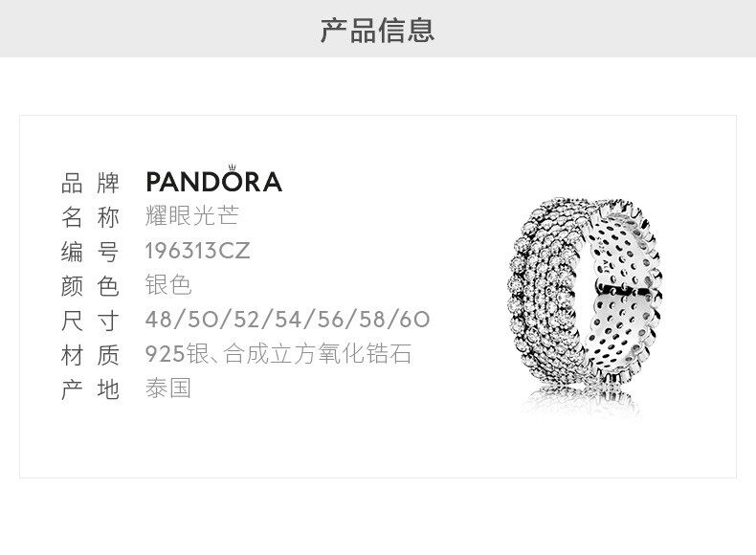756x555 pixels.
Task: Click the 品牌 field label
Action: point(90,183)
